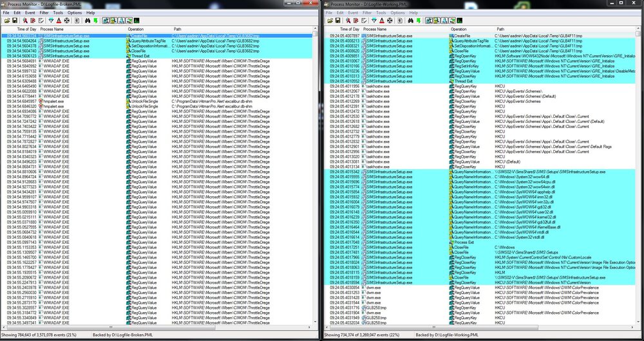
Task: Click 'Backed by D:\Logfile-Working.PML' status text
Action: click(447, 335)
